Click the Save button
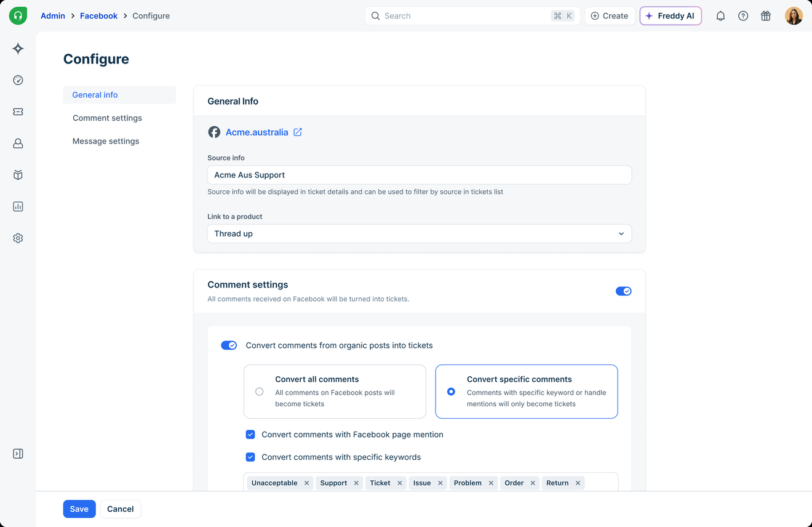 (79, 509)
